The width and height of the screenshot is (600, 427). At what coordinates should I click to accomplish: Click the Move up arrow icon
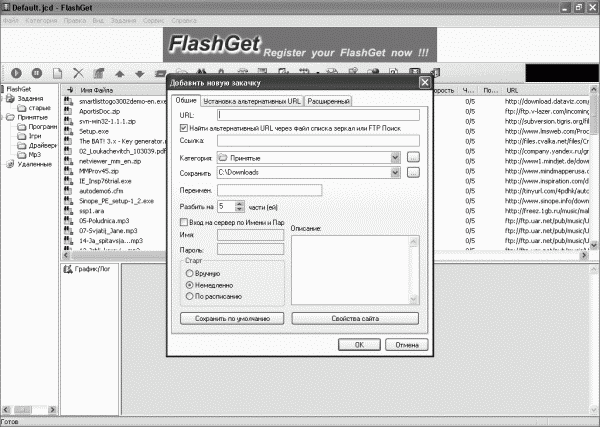[119, 73]
